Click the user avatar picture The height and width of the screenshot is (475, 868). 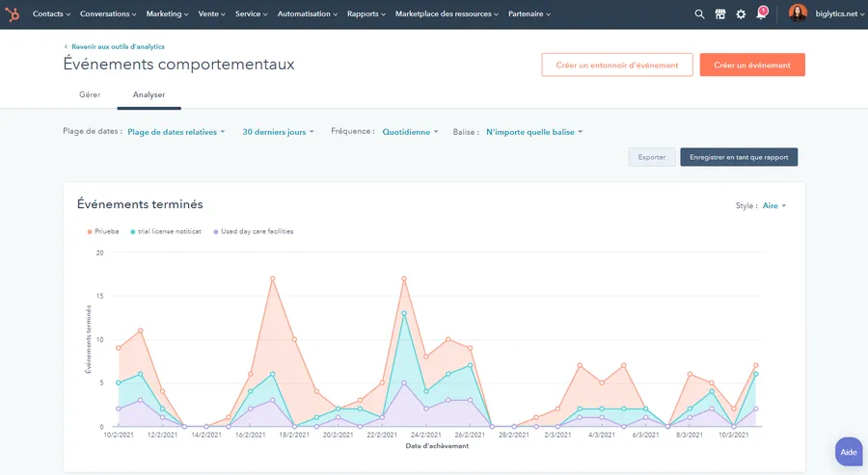click(x=798, y=13)
